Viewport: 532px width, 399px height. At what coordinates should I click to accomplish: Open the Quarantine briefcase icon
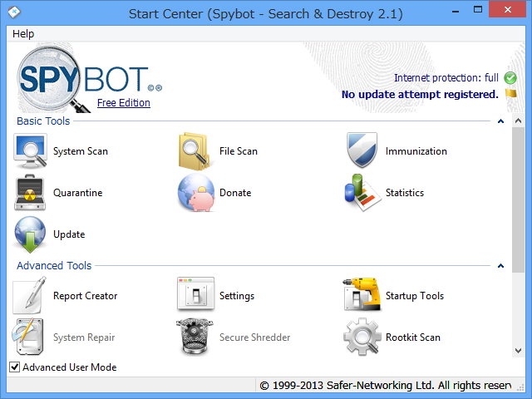pyautogui.click(x=30, y=193)
